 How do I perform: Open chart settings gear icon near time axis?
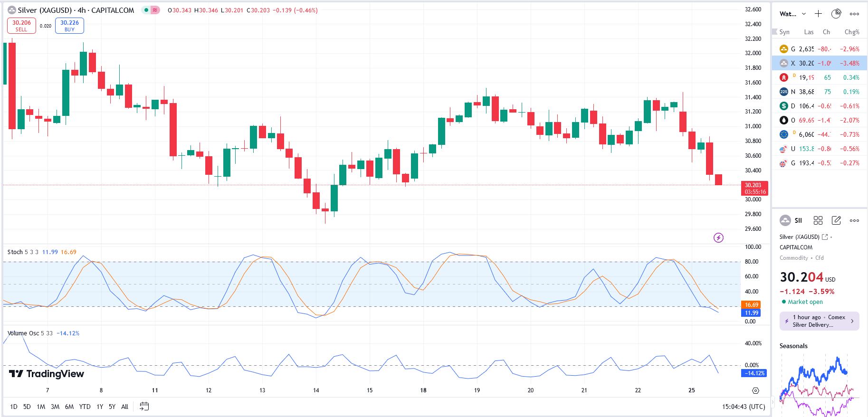click(x=755, y=390)
